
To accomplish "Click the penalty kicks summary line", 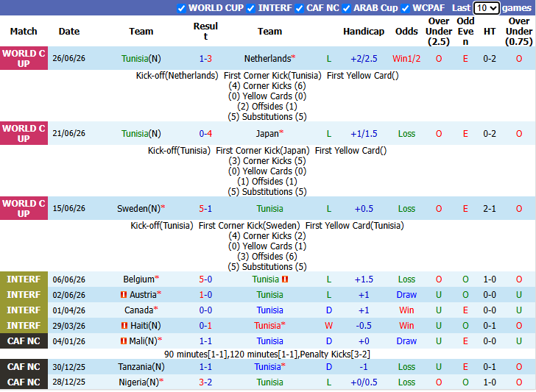I will point(267,354).
